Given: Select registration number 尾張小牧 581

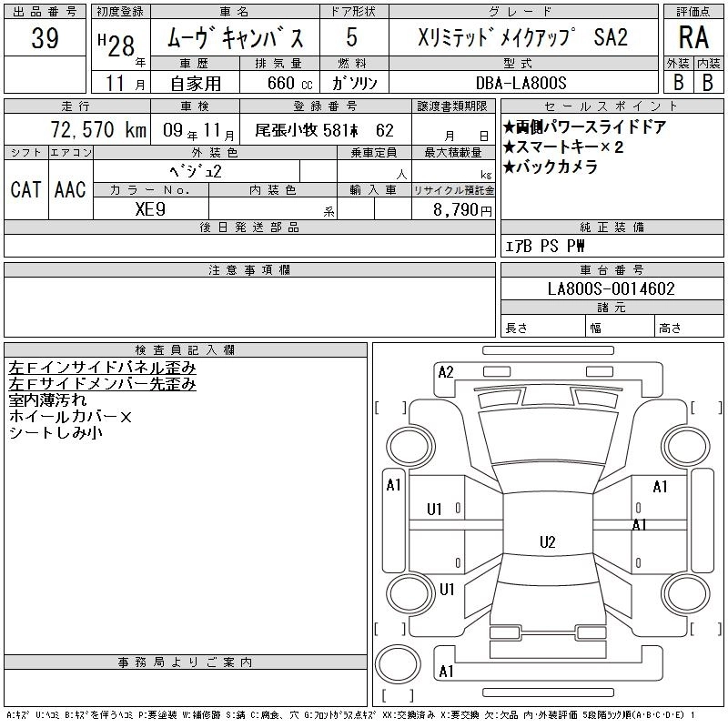Looking at the screenshot, I should (307, 130).
